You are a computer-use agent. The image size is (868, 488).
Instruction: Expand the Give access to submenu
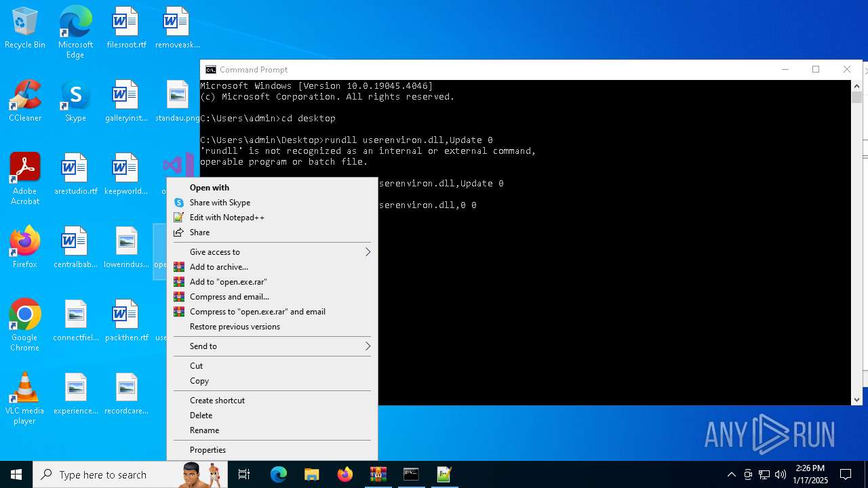tap(272, 252)
